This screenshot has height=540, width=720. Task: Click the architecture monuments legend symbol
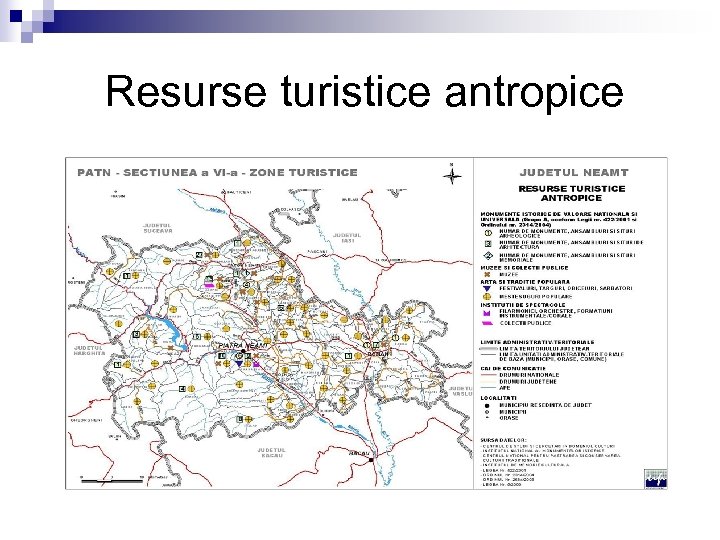point(488,244)
